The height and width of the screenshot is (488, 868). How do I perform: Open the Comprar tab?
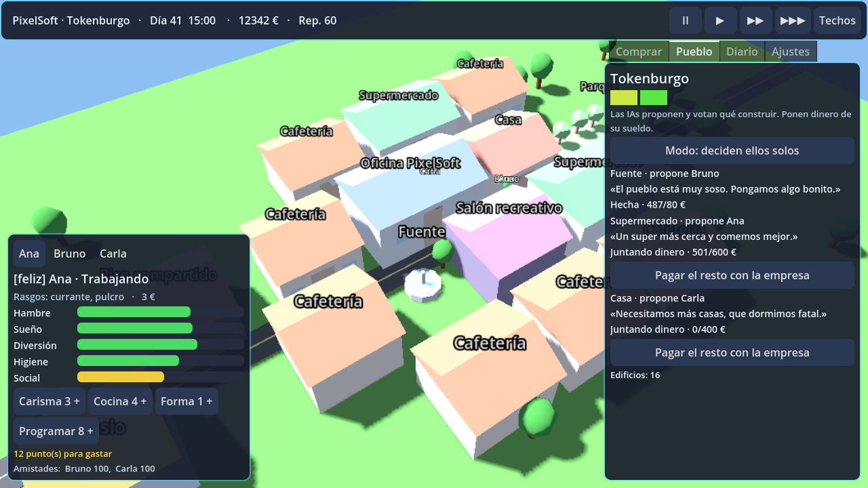(x=639, y=52)
